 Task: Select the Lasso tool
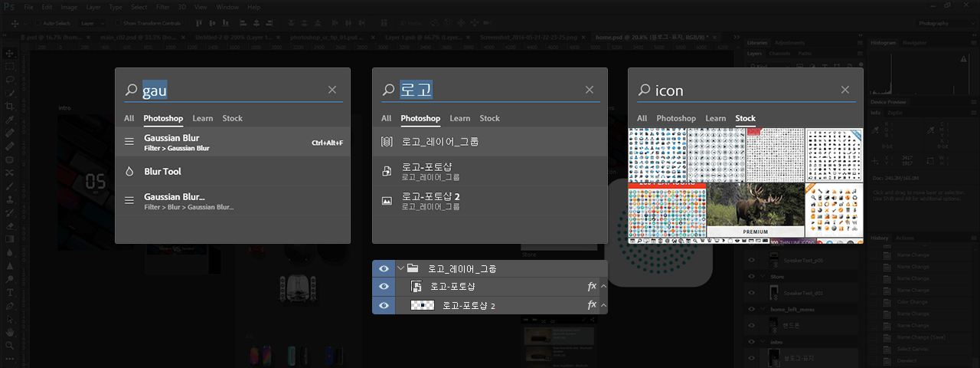click(10, 80)
